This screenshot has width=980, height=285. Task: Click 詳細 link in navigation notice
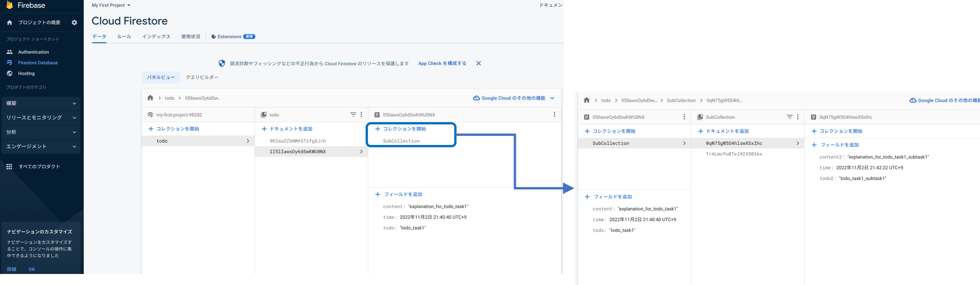point(11,269)
